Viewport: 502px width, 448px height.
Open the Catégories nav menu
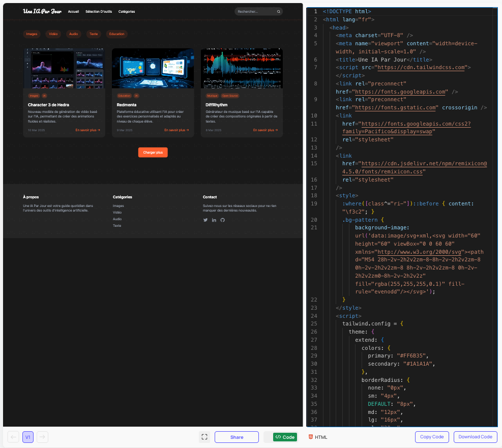click(x=127, y=11)
